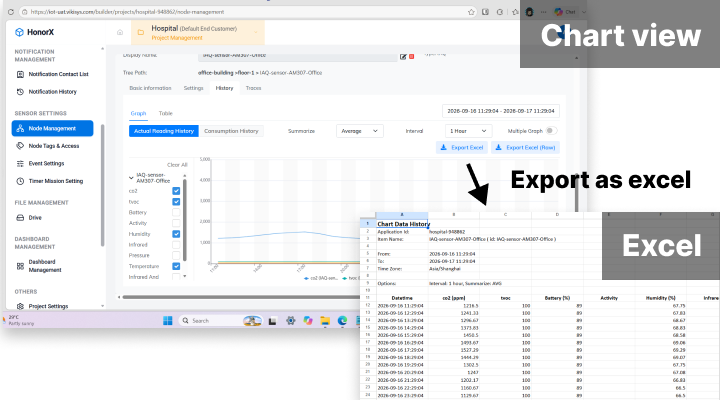Click sensor list scroll-up arrow
This screenshot has height=400, width=720.
pos(185,176)
